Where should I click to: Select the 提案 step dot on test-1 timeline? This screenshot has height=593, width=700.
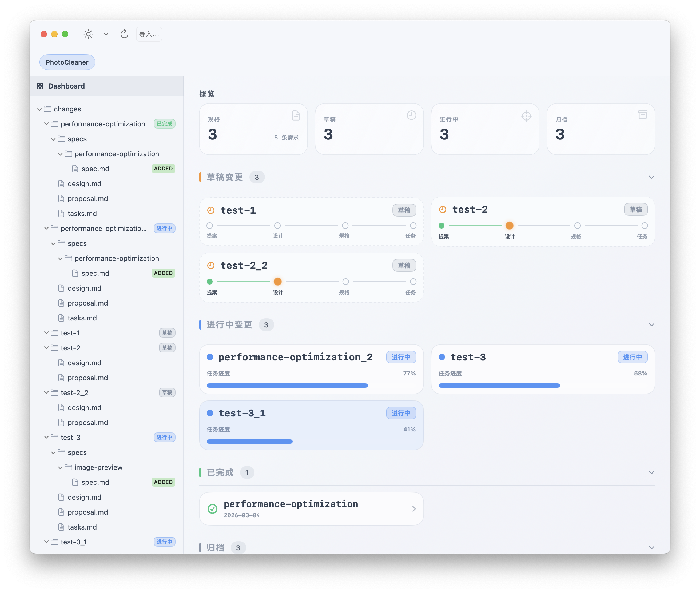point(210,226)
